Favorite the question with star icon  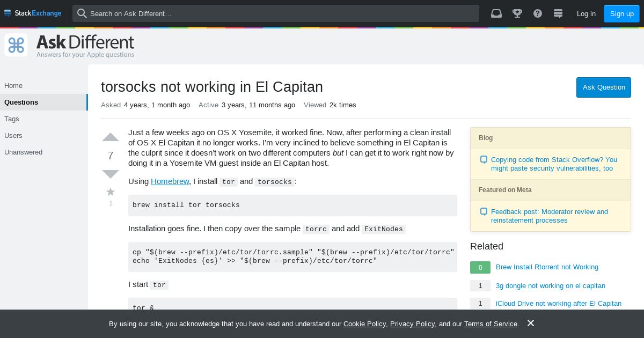click(111, 192)
